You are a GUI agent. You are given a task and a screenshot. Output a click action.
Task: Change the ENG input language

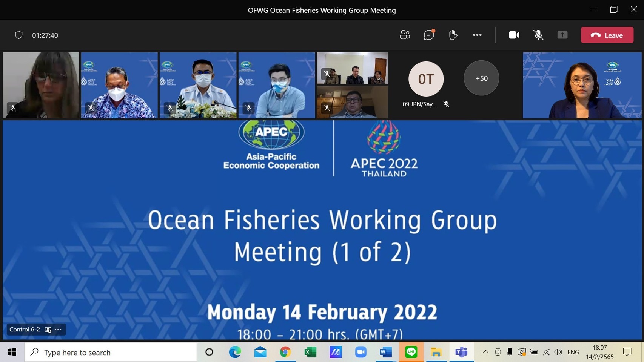pyautogui.click(x=573, y=352)
